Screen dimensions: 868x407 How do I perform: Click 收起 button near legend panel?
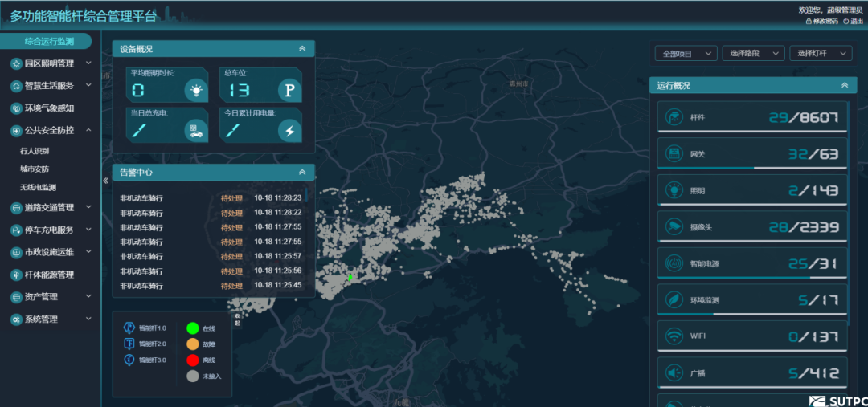pos(238,319)
